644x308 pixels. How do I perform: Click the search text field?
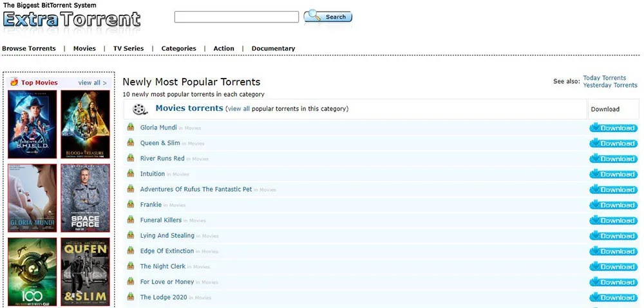(236, 17)
